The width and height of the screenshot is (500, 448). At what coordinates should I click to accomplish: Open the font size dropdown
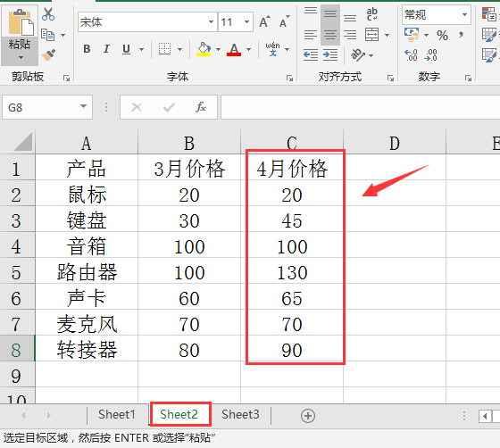[x=246, y=22]
